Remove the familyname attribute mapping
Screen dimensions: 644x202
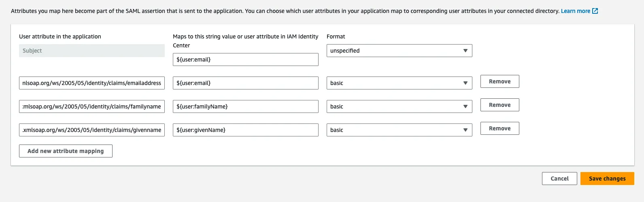(499, 105)
